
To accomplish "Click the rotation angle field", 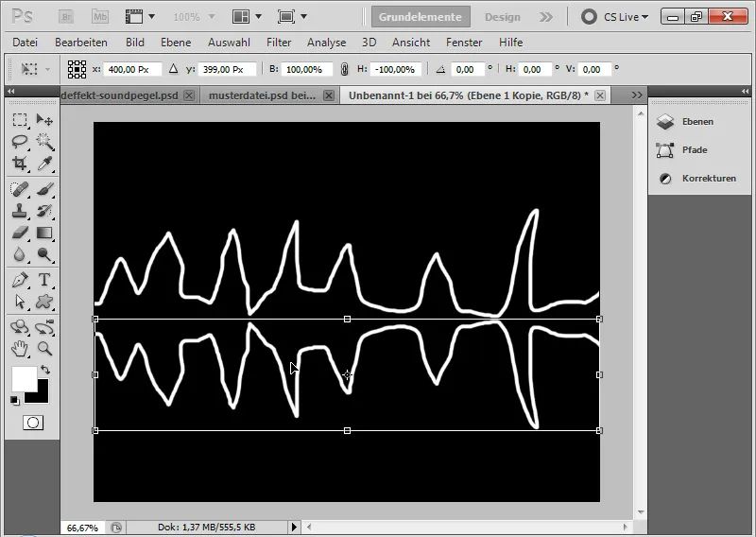I will tap(467, 69).
